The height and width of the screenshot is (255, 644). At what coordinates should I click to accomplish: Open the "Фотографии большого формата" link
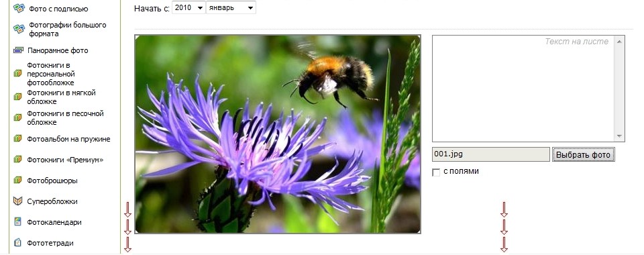pos(67,29)
